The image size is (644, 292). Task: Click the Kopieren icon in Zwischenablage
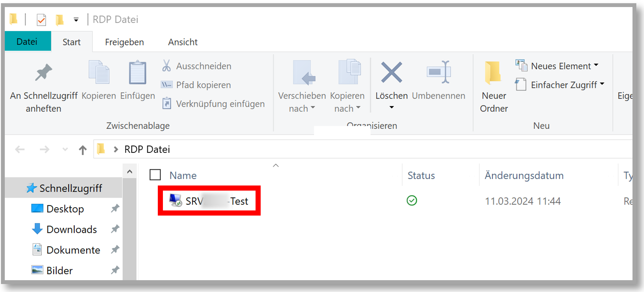point(99,73)
